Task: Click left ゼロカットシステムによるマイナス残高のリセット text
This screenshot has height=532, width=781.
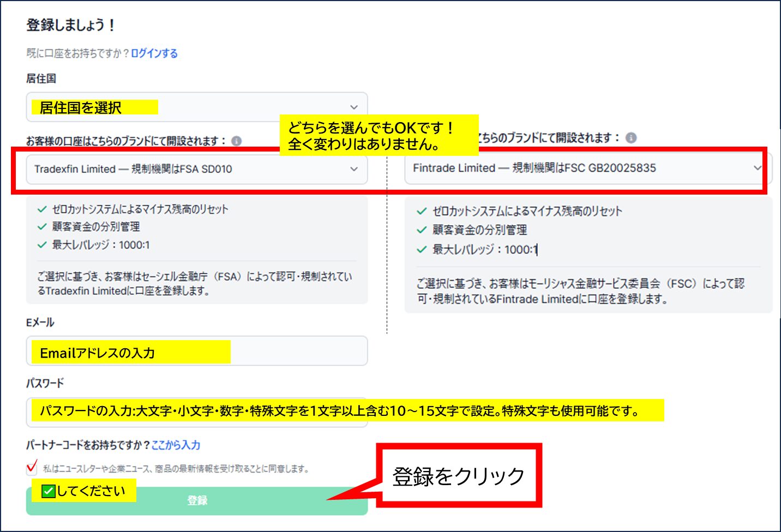Action: coord(140,209)
